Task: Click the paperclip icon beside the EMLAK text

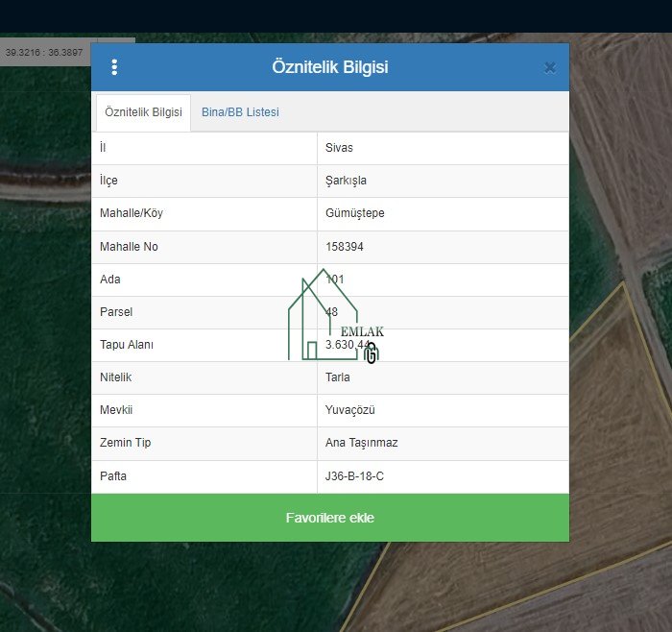Action: [x=372, y=352]
